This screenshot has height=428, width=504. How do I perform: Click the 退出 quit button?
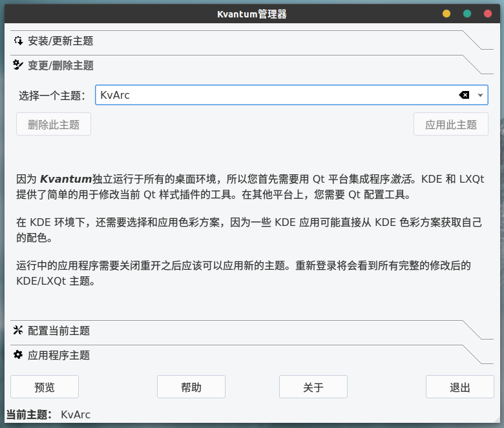[460, 387]
